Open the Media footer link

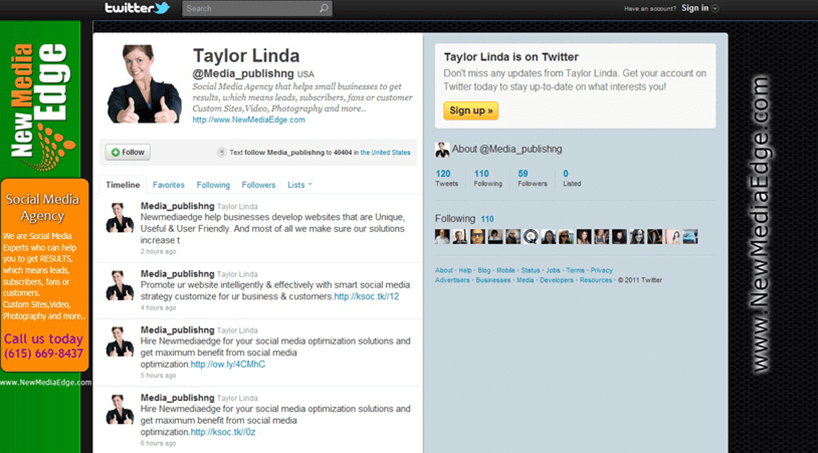525,280
